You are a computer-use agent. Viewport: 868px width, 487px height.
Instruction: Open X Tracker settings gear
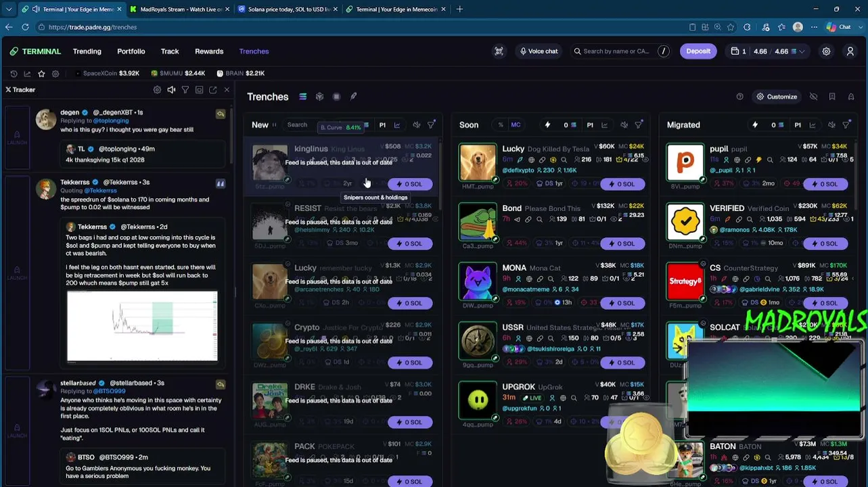point(157,90)
